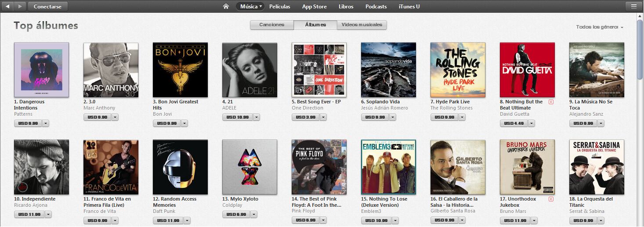Viewport: 644px width, 227px height.
Task: Click explicit badge next to Nothing But the Beat
Action: click(x=551, y=102)
